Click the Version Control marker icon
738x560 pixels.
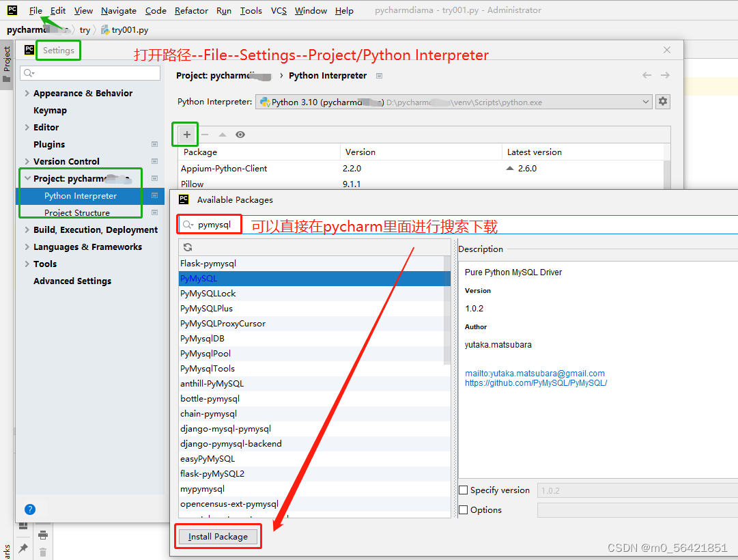click(154, 161)
